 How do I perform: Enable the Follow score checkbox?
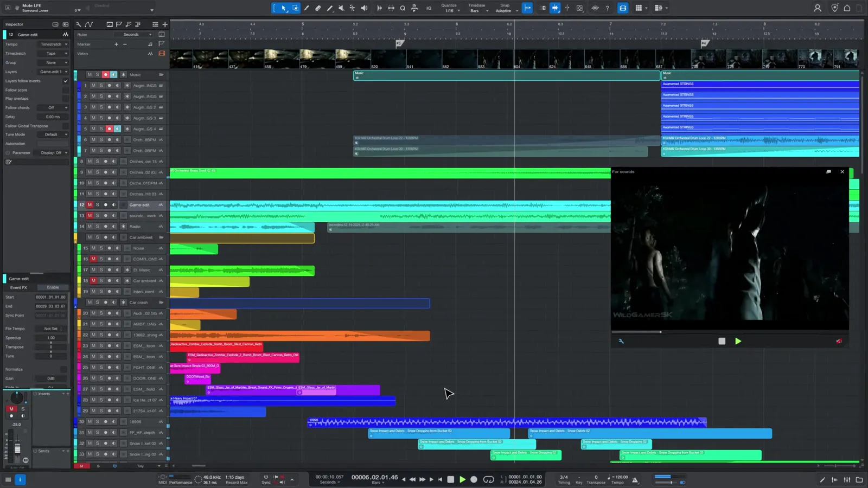pyautogui.click(x=66, y=90)
